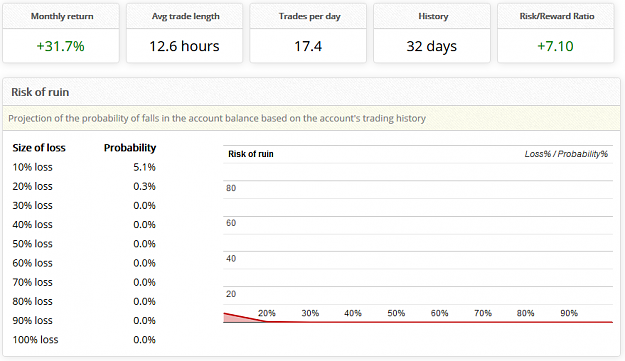625x361 pixels.
Task: Select the 90% loss row label
Action: coord(33,320)
